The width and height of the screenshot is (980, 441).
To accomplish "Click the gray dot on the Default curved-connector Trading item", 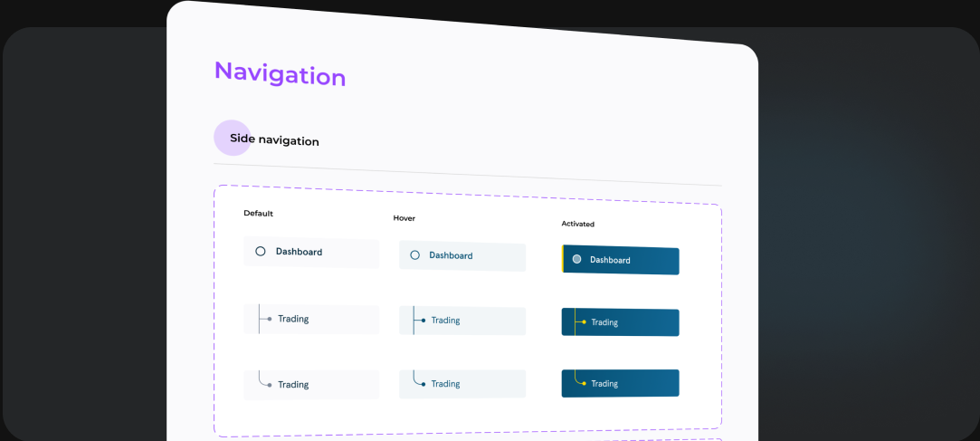I will 270,385.
